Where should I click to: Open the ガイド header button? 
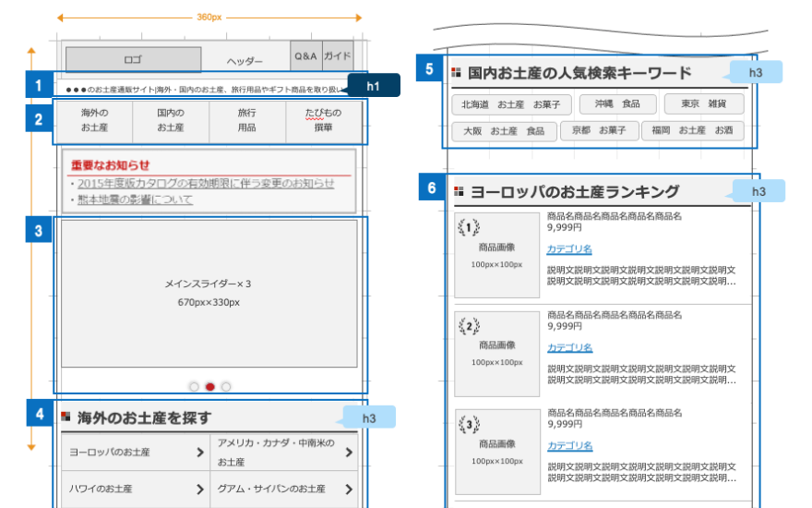(x=337, y=56)
